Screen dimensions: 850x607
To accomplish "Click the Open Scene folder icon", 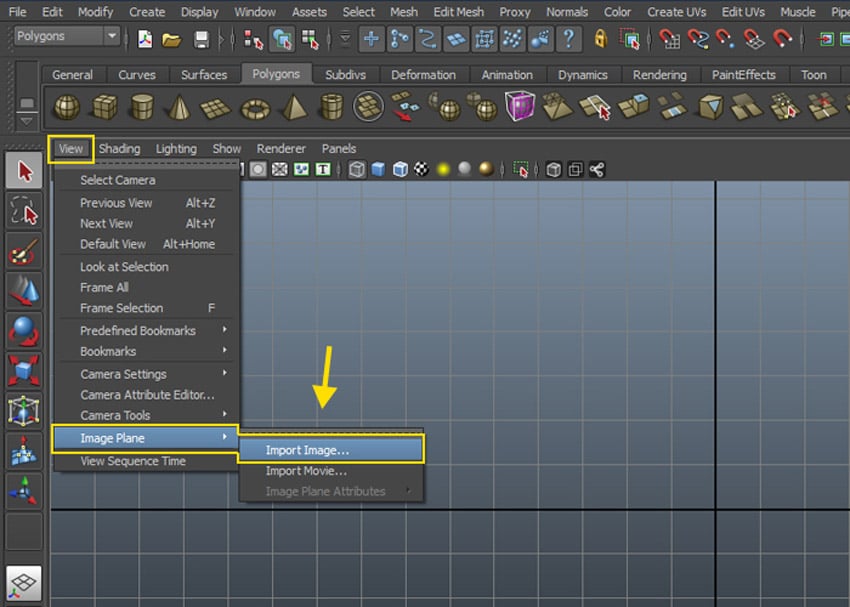I will pyautogui.click(x=172, y=40).
